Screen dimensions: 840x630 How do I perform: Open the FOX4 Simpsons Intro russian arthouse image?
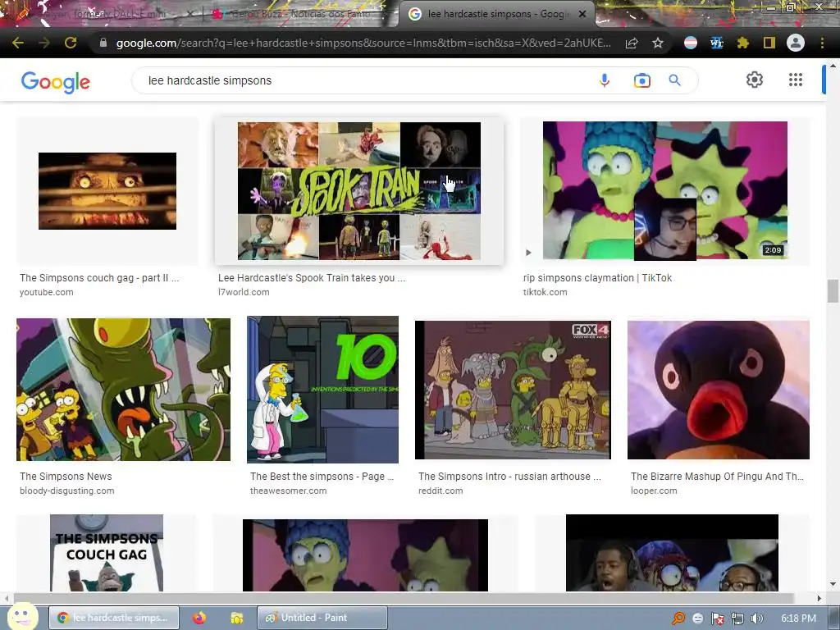513,390
